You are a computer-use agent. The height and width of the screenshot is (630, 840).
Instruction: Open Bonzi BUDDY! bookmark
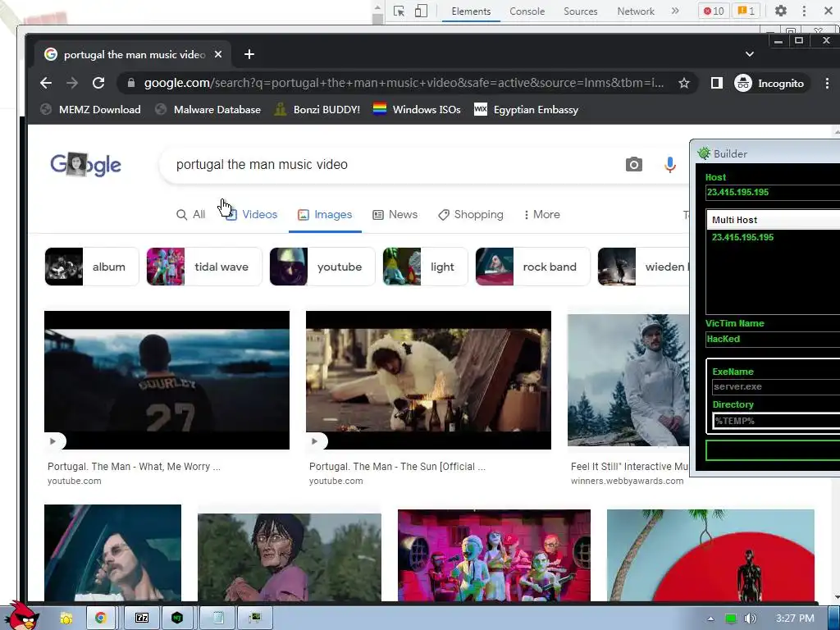pos(317,109)
